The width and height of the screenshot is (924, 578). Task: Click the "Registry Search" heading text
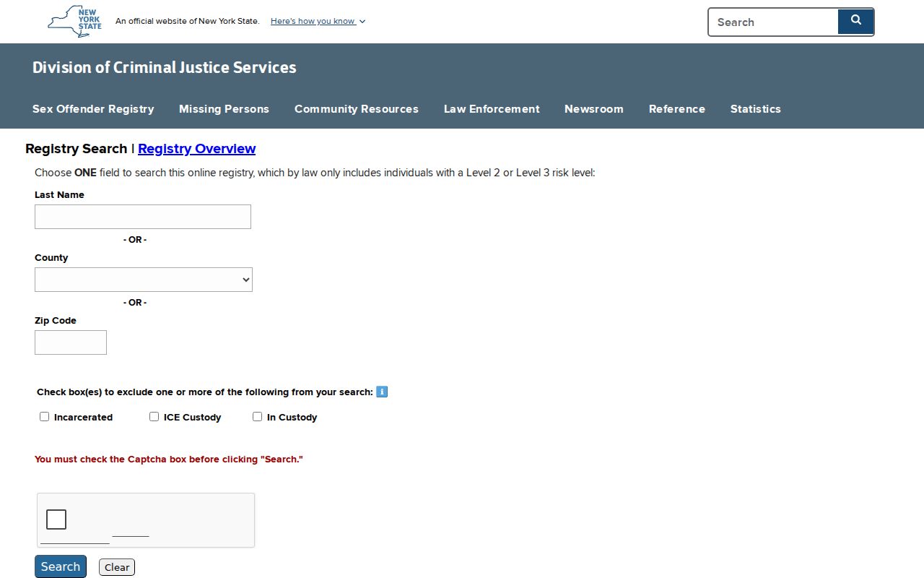[76, 149]
